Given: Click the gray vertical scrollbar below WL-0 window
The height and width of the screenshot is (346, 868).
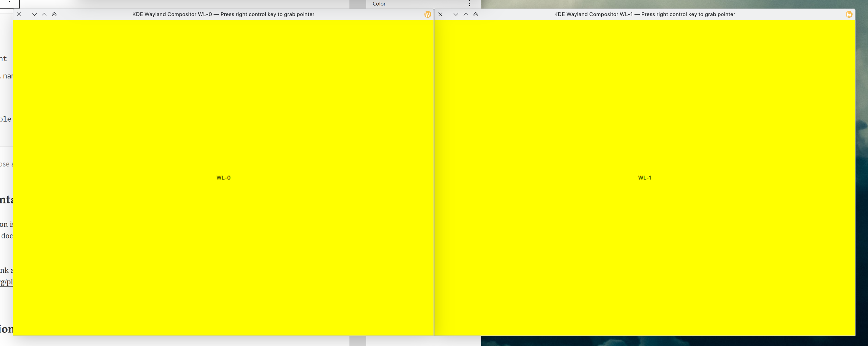Looking at the screenshot, I should [358, 341].
